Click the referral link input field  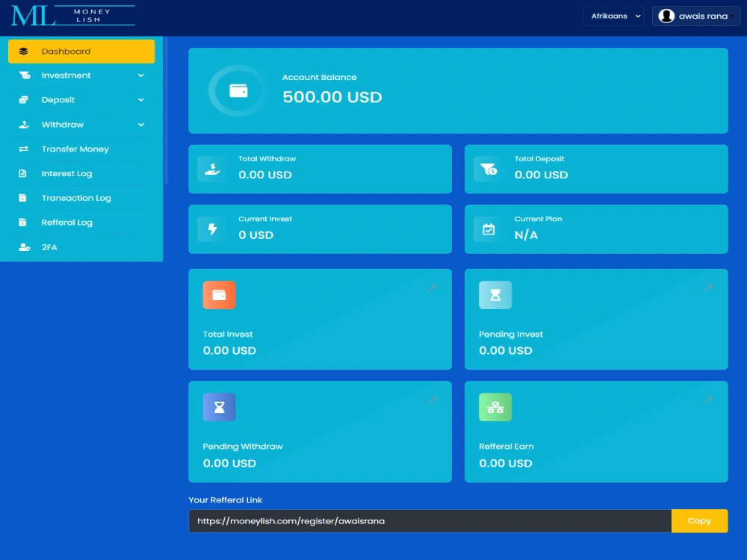point(430,521)
